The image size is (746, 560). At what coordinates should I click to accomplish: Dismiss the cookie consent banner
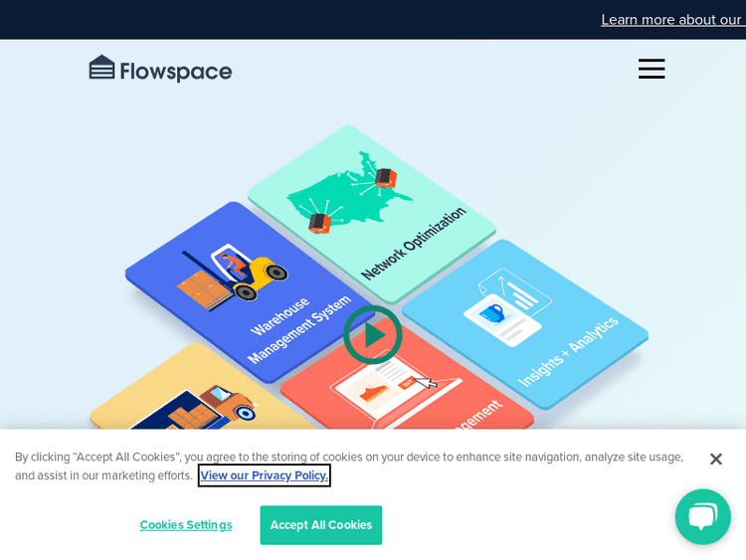coord(715,459)
